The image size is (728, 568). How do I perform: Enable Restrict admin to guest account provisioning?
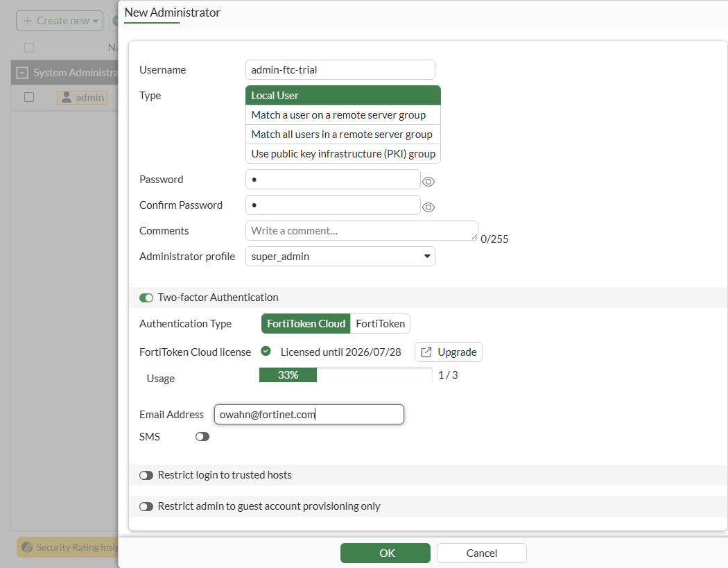click(x=146, y=506)
